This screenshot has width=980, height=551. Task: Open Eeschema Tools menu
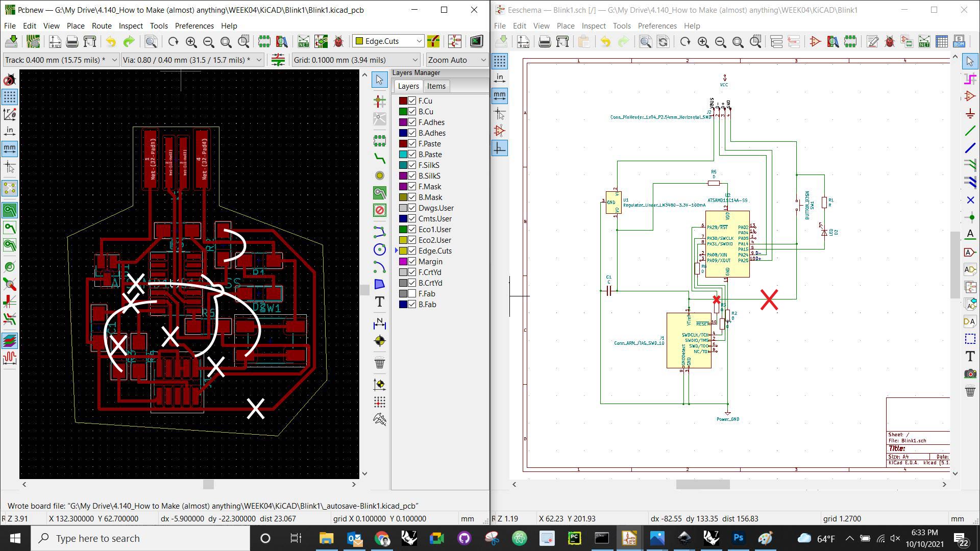622,26
